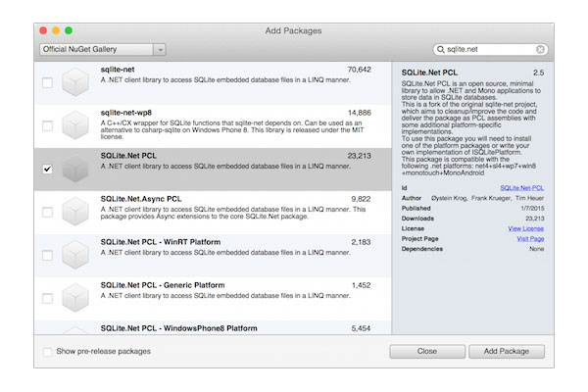The width and height of the screenshot is (588, 392).
Task: Select the SQLite.Net.Async PCL package title
Action: (x=140, y=199)
